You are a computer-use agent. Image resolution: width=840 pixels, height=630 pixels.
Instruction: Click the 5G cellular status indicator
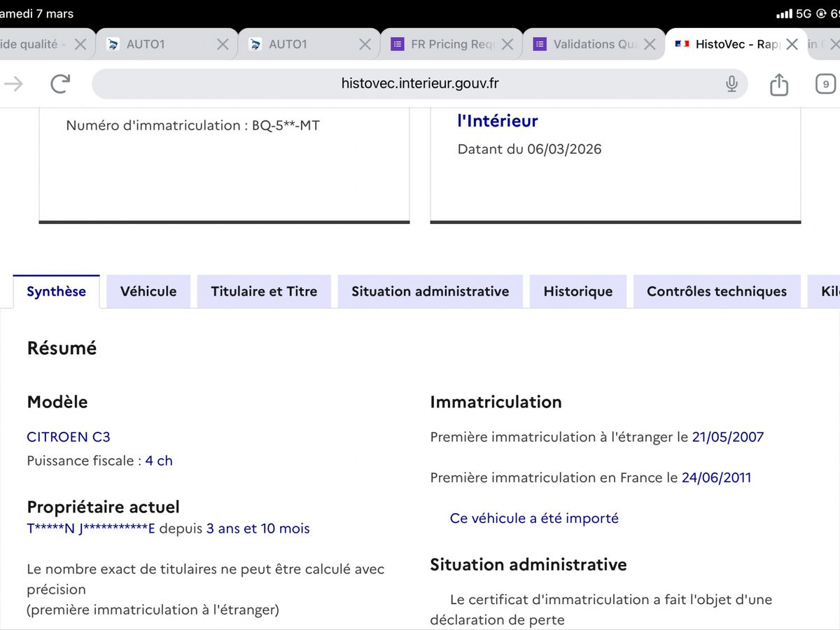pyautogui.click(x=804, y=13)
